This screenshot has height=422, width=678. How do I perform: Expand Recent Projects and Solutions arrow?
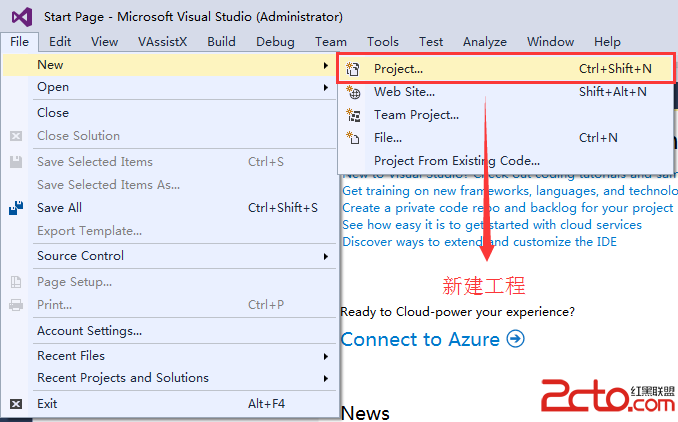(326, 378)
